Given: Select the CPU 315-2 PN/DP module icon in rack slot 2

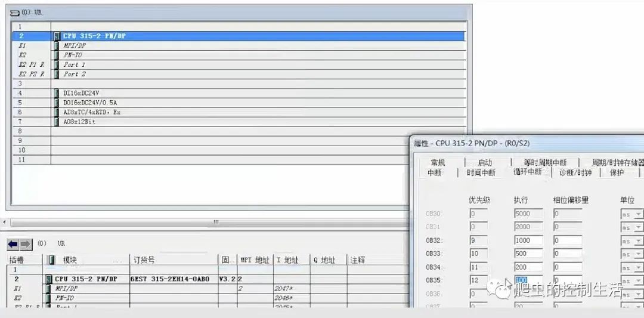Looking at the screenshot, I should click(57, 36).
